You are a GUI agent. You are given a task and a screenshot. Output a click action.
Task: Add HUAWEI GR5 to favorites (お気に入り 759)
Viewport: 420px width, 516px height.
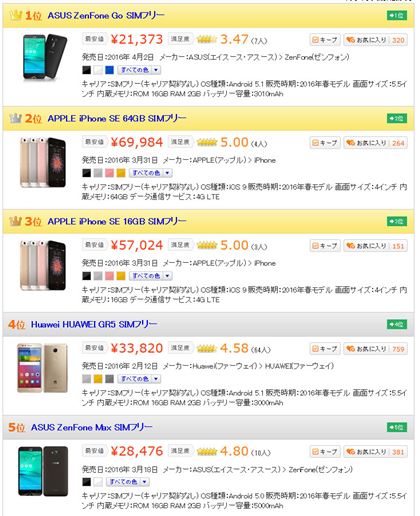click(x=375, y=349)
